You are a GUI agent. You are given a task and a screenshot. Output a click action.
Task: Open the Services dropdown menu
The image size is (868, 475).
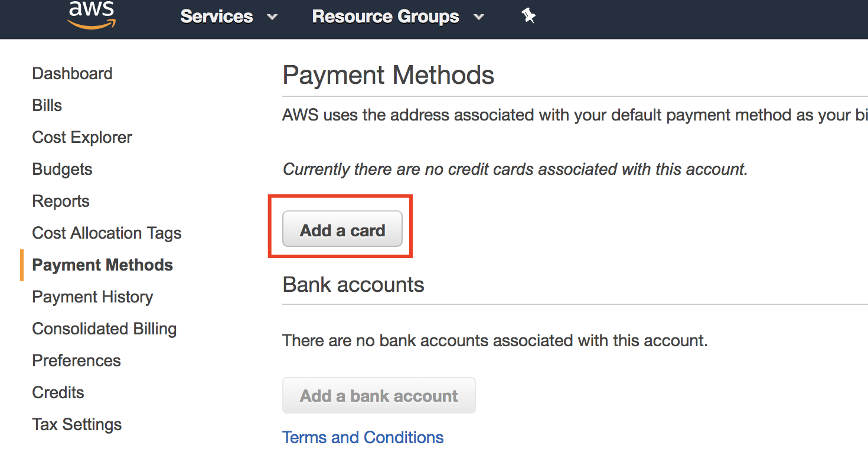(228, 17)
